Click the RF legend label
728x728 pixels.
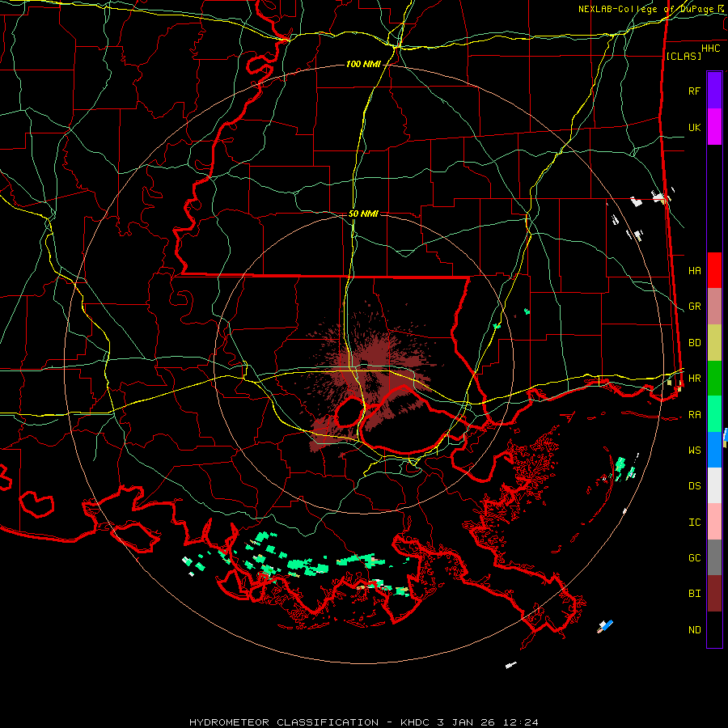[694, 91]
